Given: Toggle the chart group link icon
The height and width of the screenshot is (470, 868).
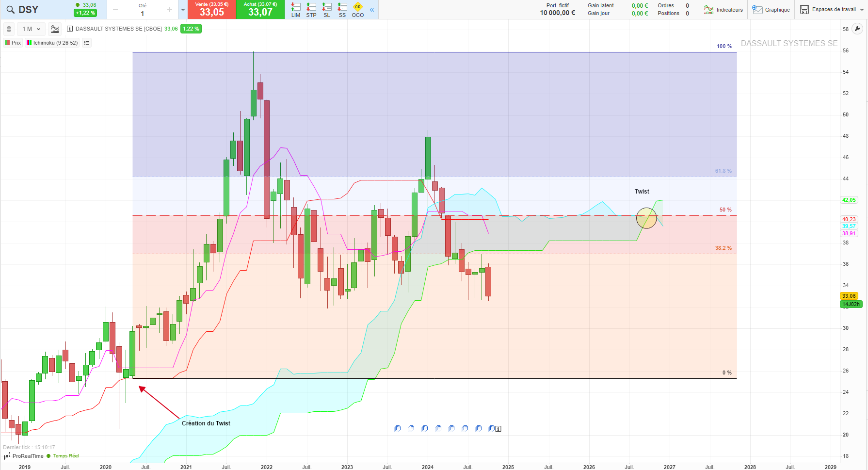Looking at the screenshot, I should pos(9,29).
